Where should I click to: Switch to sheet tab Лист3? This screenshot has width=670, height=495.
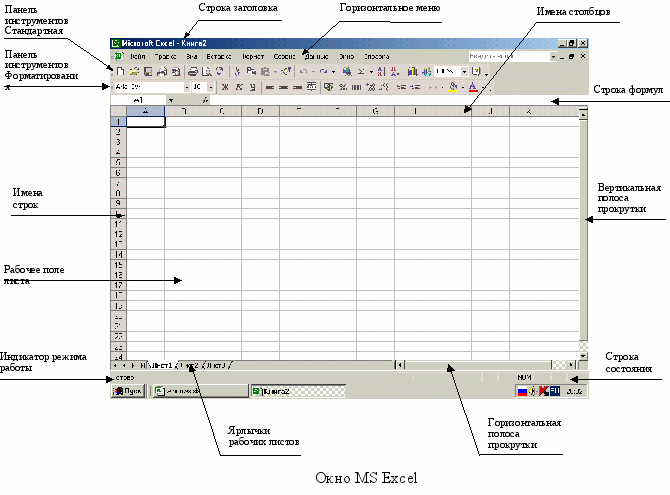point(216,365)
